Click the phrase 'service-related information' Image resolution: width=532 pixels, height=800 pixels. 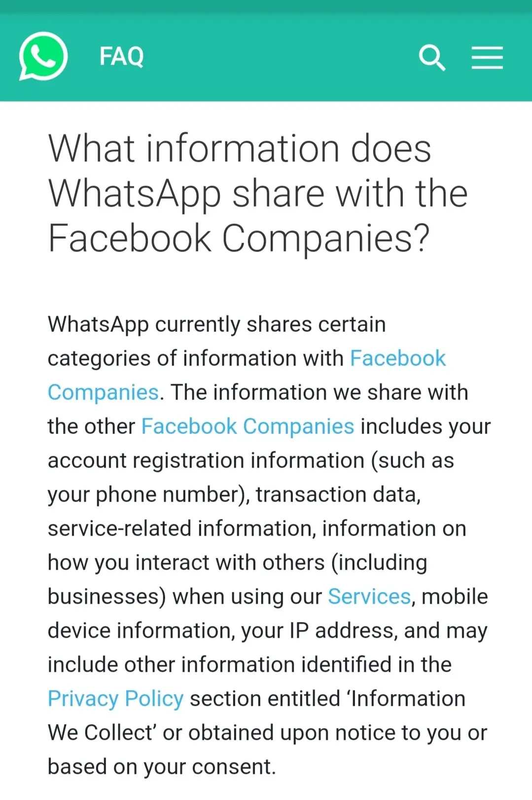(x=179, y=529)
